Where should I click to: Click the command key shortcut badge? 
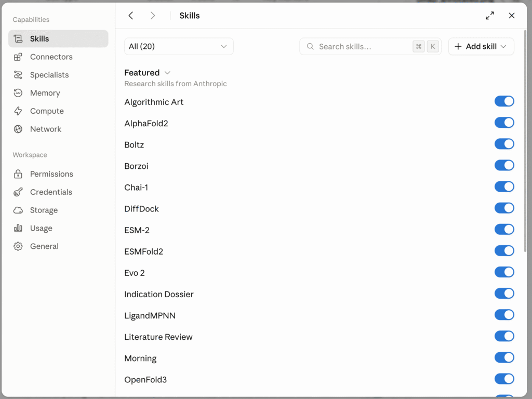[x=419, y=46]
